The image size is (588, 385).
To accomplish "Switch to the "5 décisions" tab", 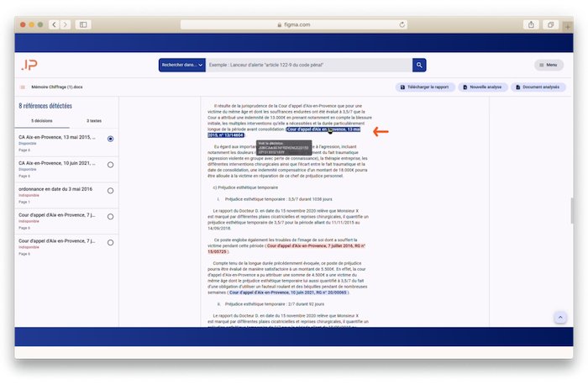I will pos(42,121).
